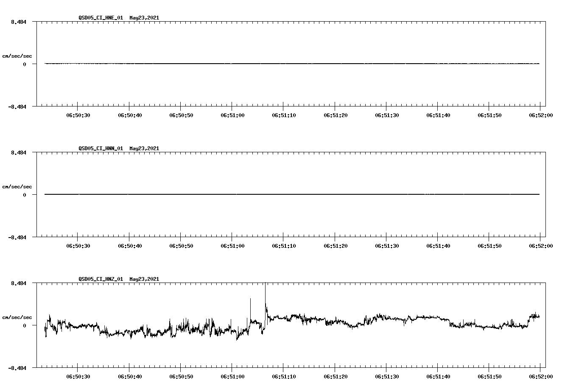Click the QSD05_CI_HNZ_01 channel title
The width and height of the screenshot is (576, 392).
(101, 279)
